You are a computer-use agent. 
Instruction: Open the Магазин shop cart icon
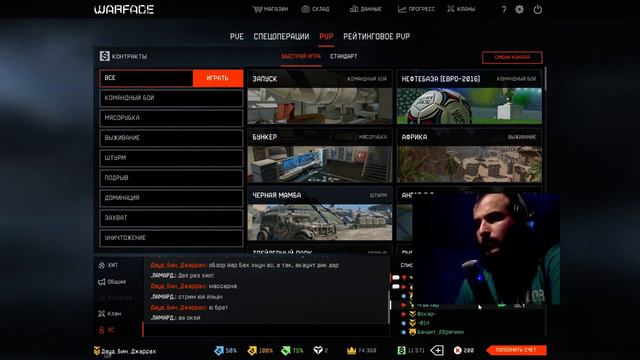[x=257, y=9]
